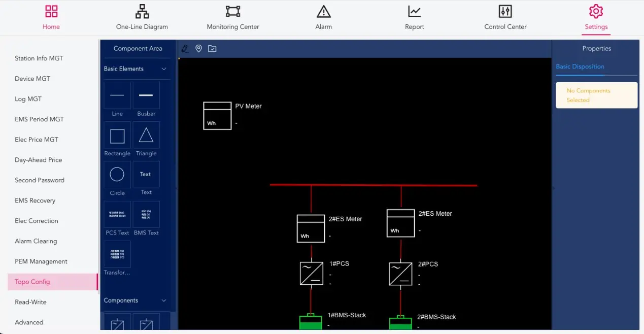644x334 pixels.
Task: Click the 2#BMS-Stack label text
Action: (436, 317)
